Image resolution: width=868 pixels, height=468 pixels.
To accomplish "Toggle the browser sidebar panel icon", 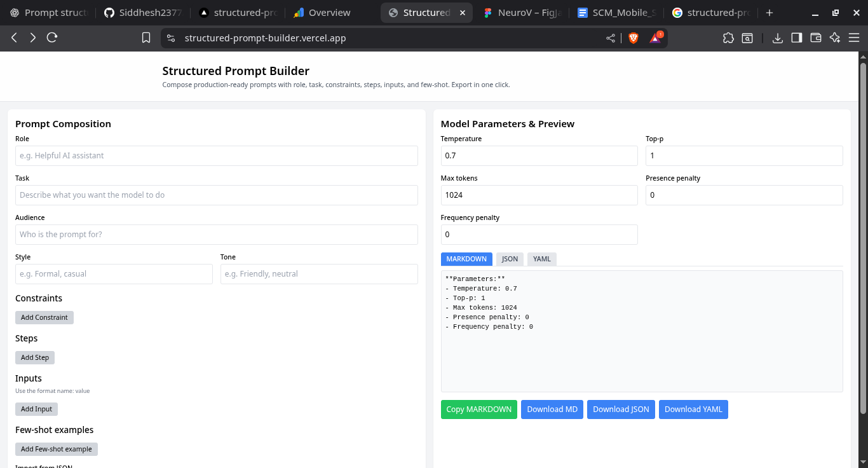I will click(796, 38).
